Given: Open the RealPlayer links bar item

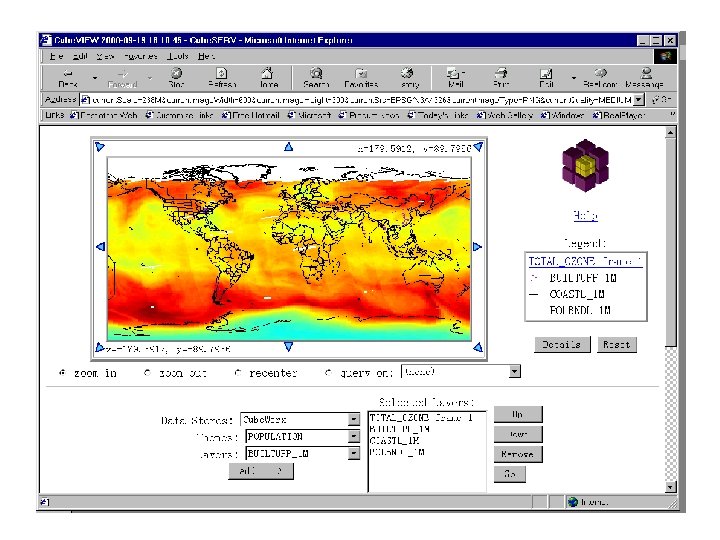Looking at the screenshot, I should (x=619, y=115).
